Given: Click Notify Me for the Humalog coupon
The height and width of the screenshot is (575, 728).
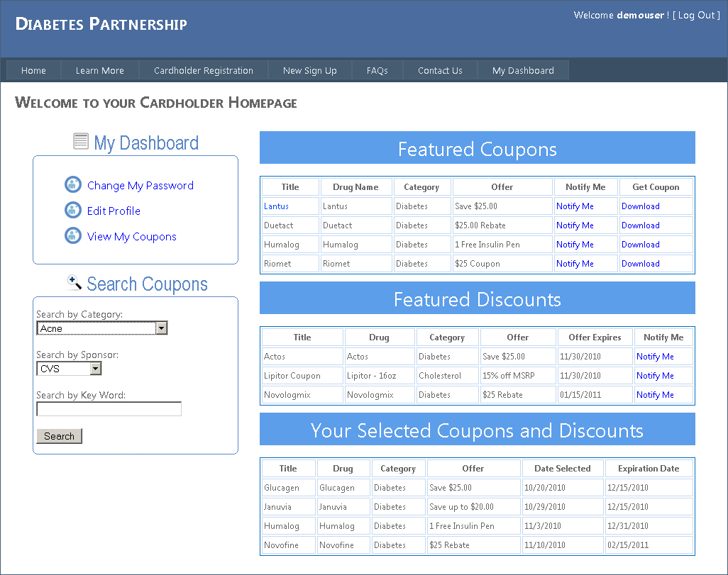Looking at the screenshot, I should click(575, 244).
